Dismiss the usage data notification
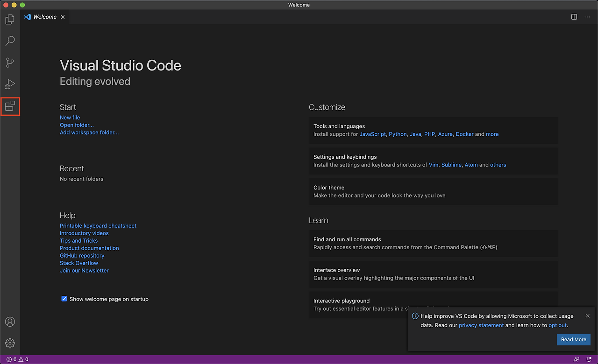598x364 pixels. [x=587, y=316]
